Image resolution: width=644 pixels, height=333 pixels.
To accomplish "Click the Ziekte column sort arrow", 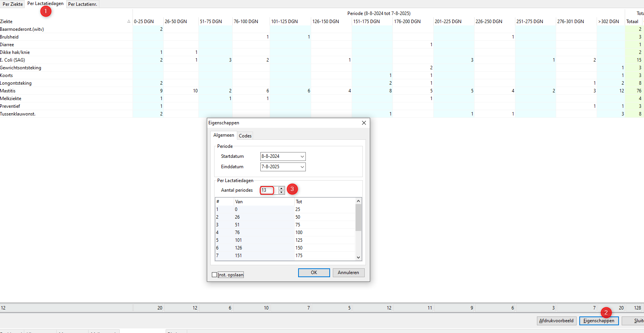I will [129, 22].
